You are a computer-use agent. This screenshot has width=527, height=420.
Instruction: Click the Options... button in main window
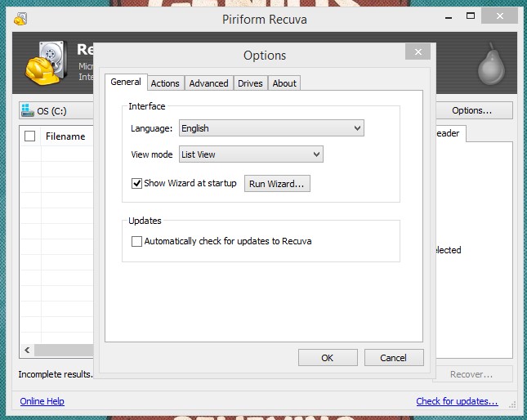pos(474,110)
